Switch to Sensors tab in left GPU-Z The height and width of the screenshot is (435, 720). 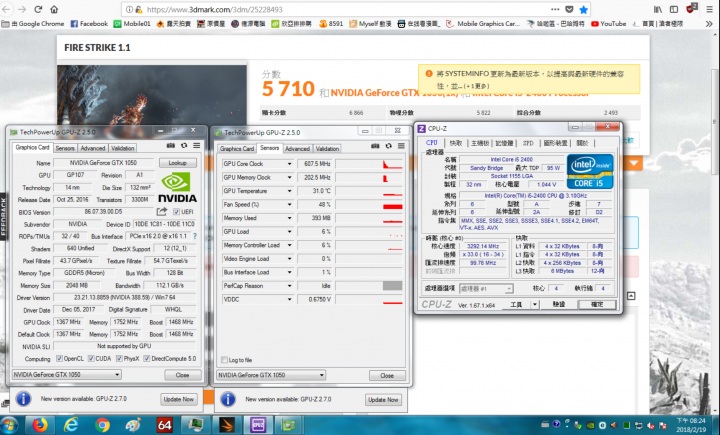coord(65,148)
